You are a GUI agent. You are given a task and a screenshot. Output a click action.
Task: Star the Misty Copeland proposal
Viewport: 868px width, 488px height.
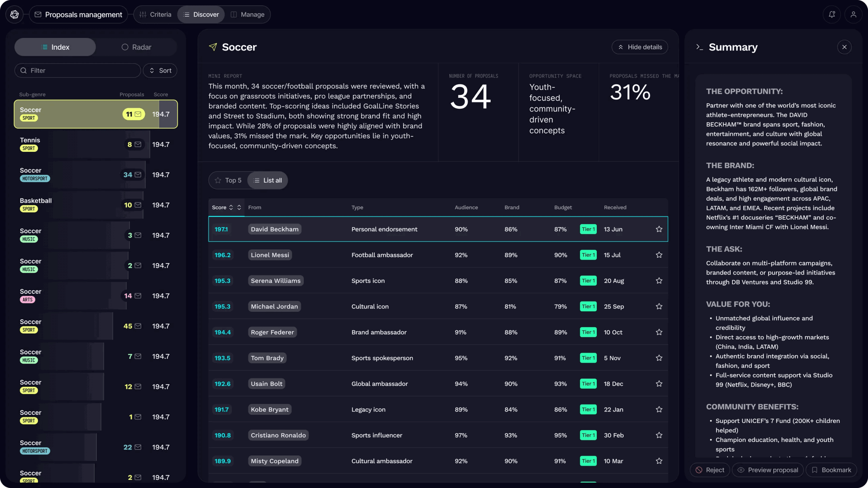(659, 461)
